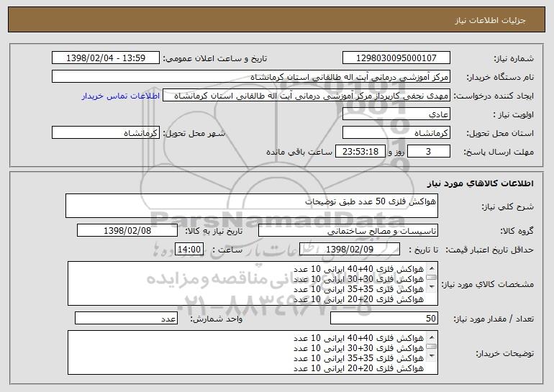Select the price validity date field 1398/02/09
The height and width of the screenshot is (392, 554).
click(350, 250)
